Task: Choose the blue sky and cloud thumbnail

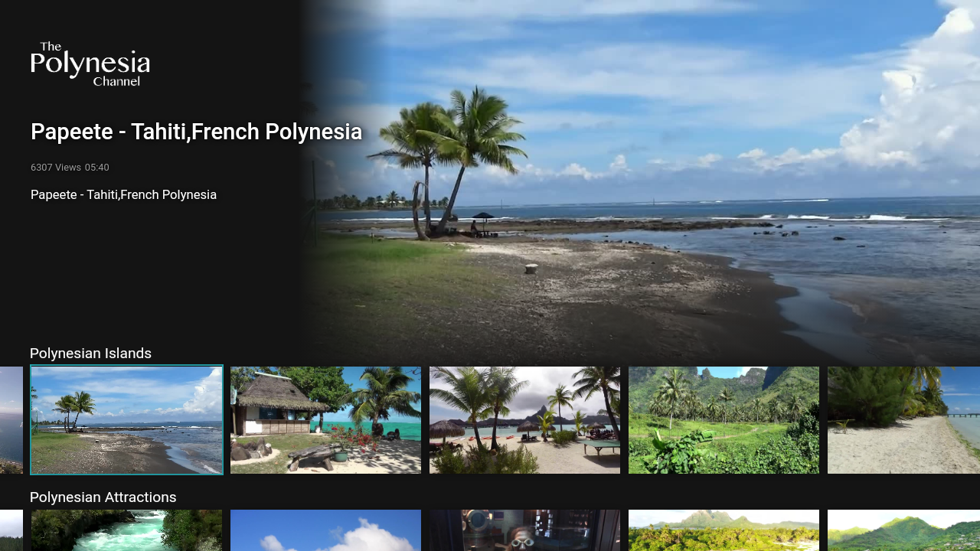Action: point(325,530)
